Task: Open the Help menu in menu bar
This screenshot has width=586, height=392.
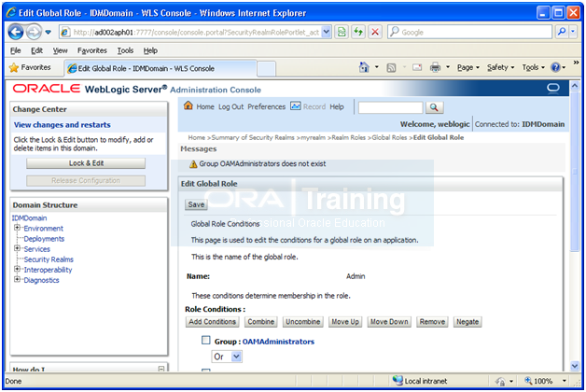Action: pos(150,50)
